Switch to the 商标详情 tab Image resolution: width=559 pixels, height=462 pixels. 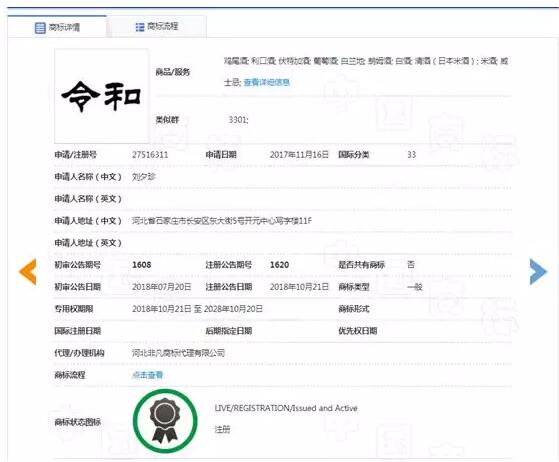click(x=57, y=27)
